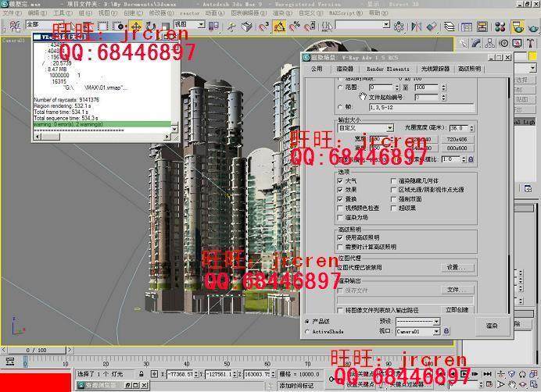Open the named selection sets dropdown
Screen dimensions: 541x392
363,25
